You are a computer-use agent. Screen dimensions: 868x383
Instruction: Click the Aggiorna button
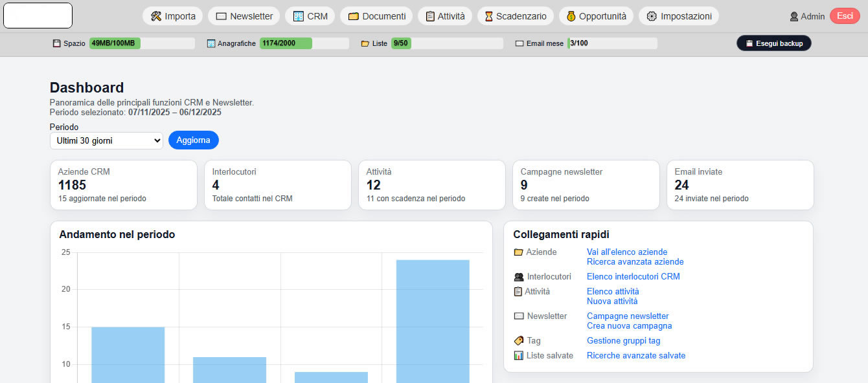click(x=194, y=140)
